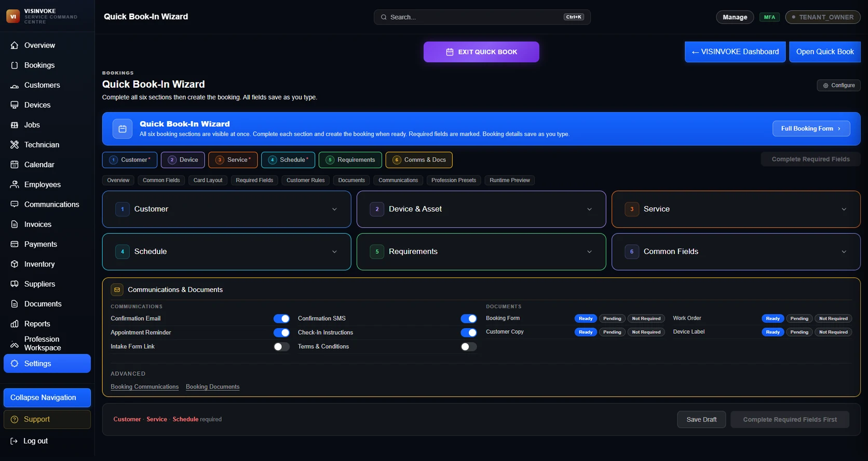
Task: Set Work Order status to Pending
Action: [x=799, y=318]
